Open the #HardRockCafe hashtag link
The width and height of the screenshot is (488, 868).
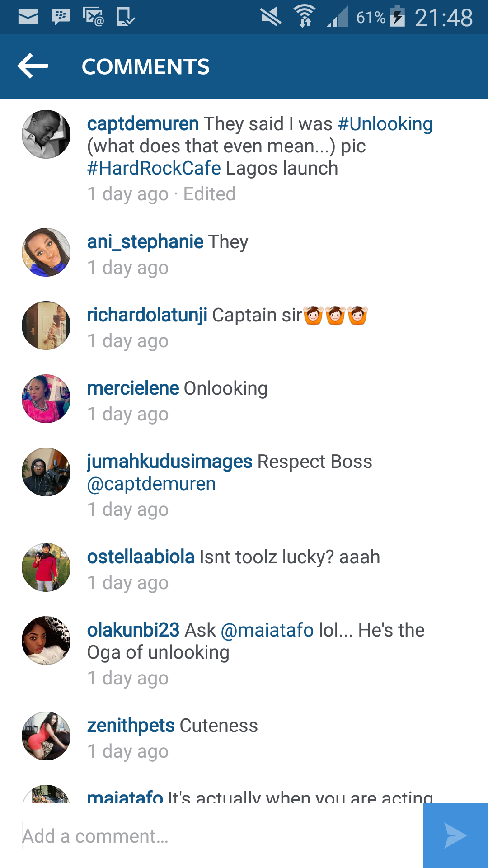pos(154,168)
